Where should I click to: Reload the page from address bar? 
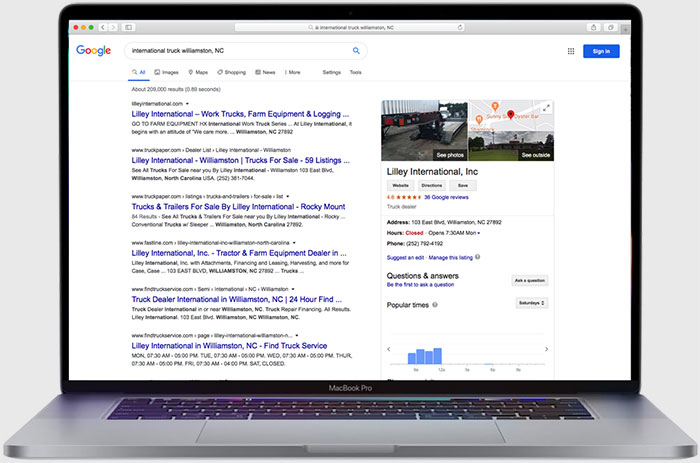(460, 27)
